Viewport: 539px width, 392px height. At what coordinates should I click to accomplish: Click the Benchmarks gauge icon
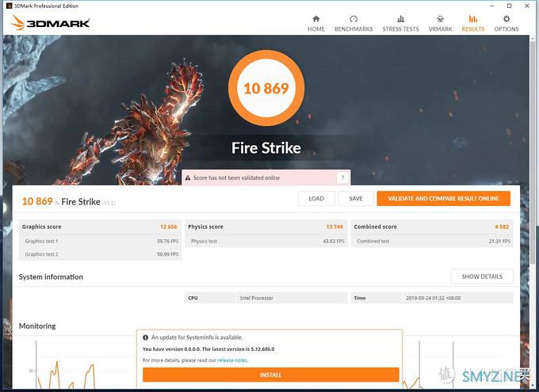pyautogui.click(x=354, y=18)
